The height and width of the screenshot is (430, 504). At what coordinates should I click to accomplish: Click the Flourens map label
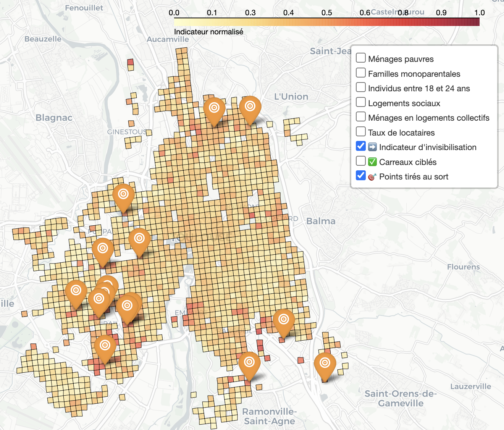(x=464, y=267)
